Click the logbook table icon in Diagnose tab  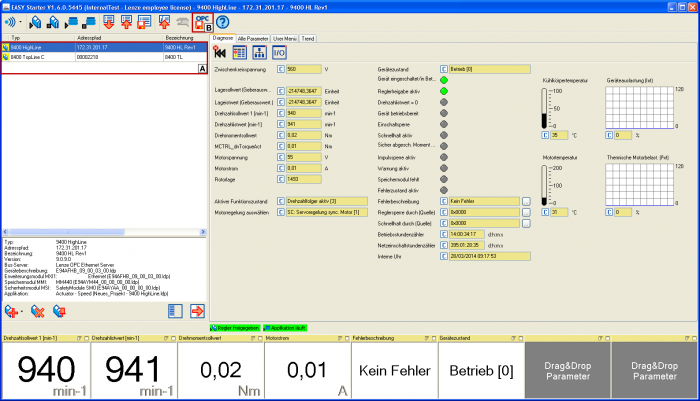(239, 53)
